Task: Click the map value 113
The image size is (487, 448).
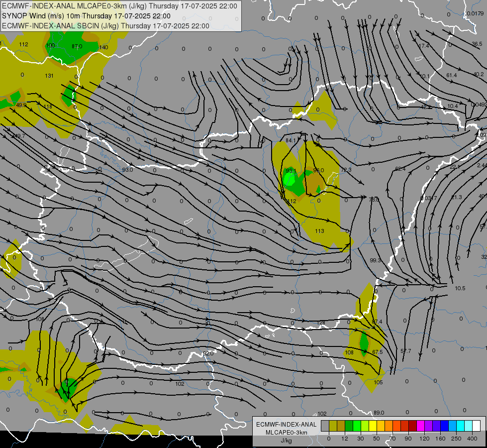Action: 319,231
